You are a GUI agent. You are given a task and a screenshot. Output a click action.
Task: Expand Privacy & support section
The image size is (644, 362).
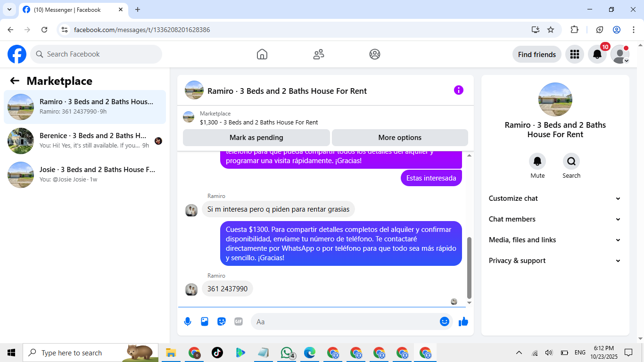click(555, 261)
